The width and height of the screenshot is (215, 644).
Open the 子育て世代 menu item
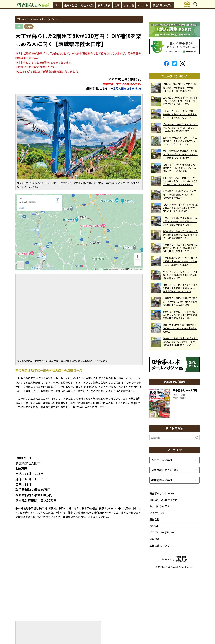104,5
